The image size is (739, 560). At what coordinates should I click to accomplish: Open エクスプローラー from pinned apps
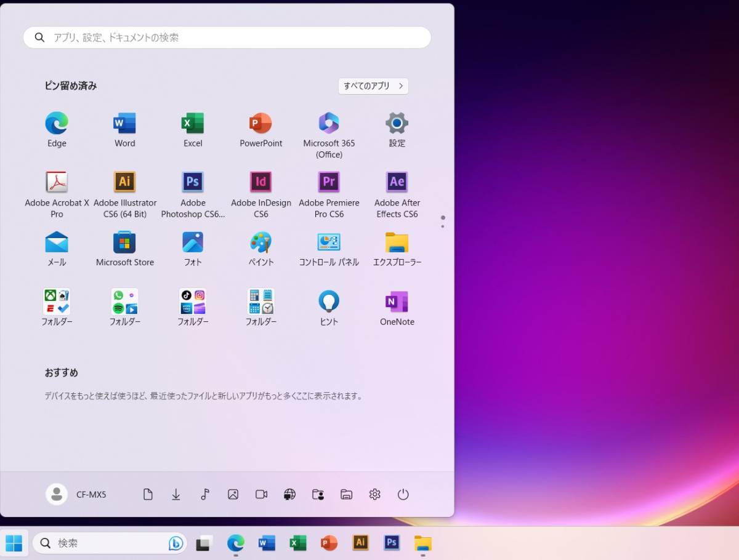click(397, 242)
